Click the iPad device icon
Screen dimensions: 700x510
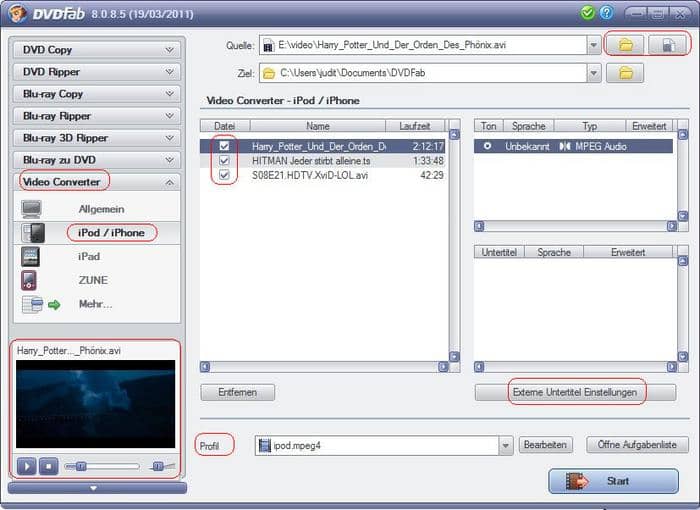30,257
